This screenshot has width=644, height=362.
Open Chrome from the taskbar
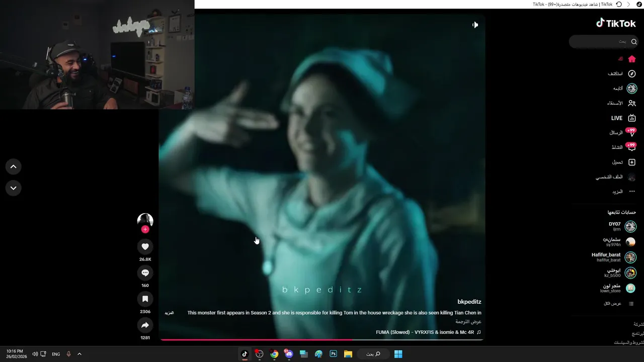(x=274, y=354)
